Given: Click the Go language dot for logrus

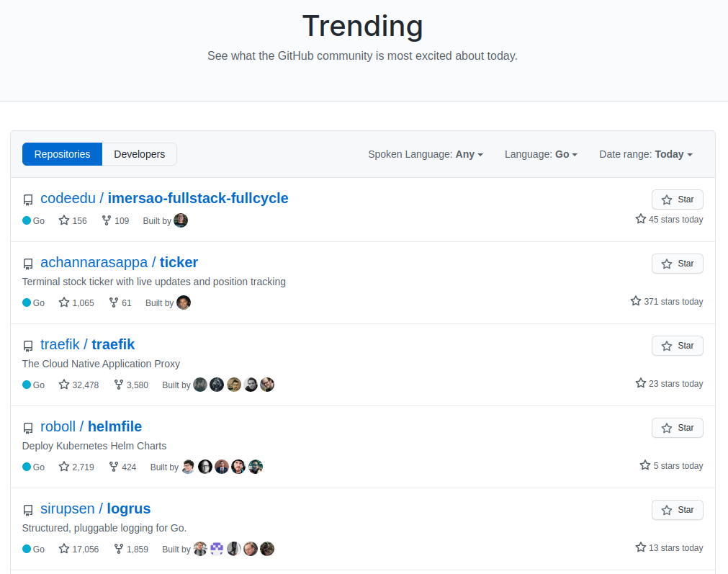Looking at the screenshot, I should pyautogui.click(x=27, y=550).
